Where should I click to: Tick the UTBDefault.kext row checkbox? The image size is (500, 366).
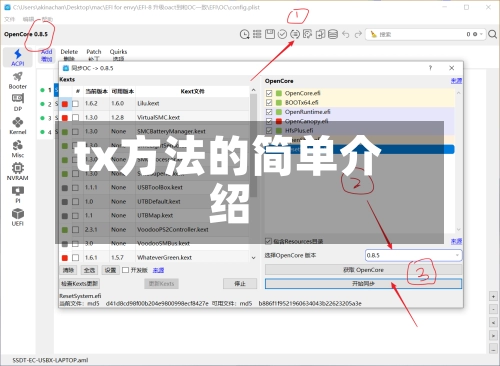(76, 202)
